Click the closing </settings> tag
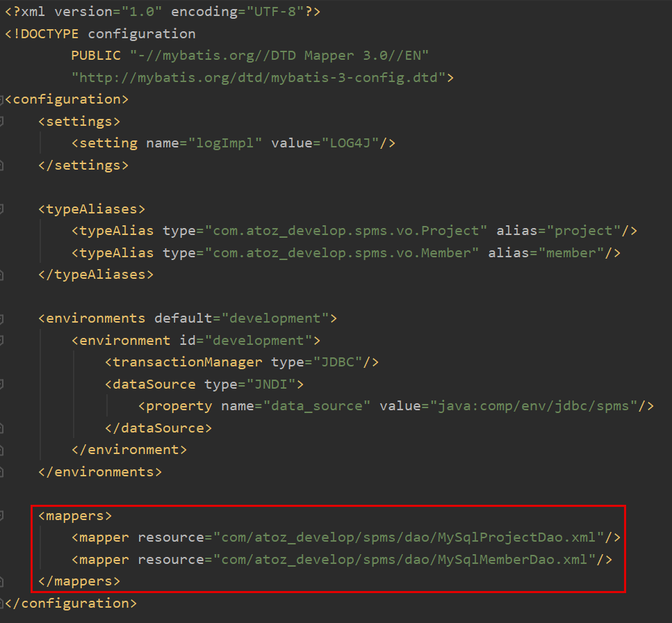This screenshot has height=623, width=672. (83, 165)
